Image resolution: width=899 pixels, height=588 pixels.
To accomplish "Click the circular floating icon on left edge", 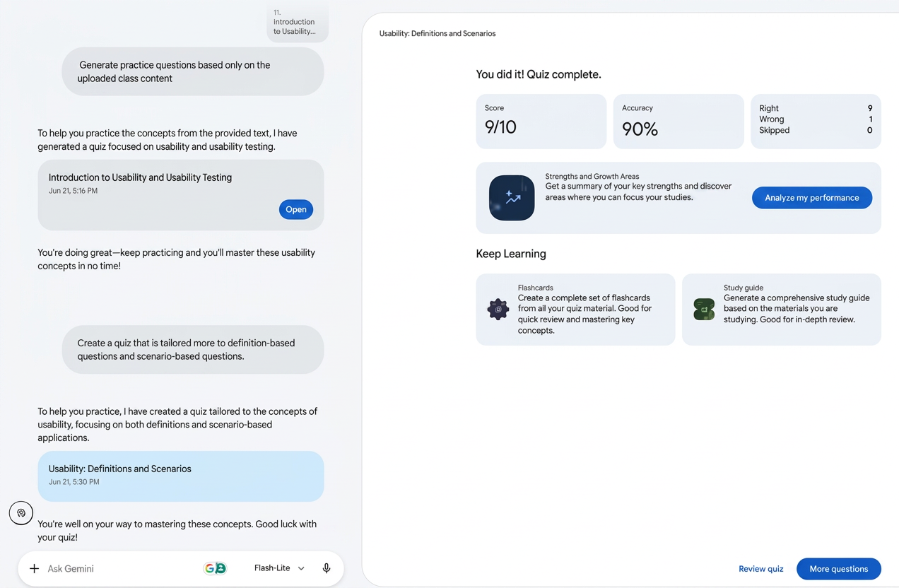I will 21,513.
